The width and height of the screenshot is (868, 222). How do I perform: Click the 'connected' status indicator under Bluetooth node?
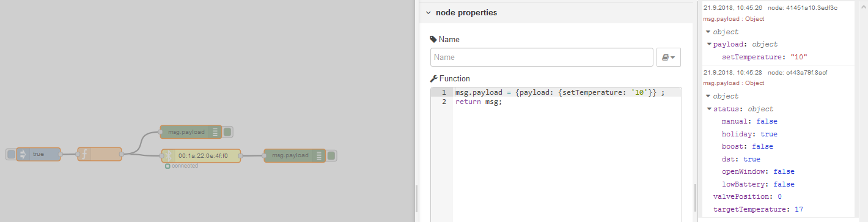(x=182, y=166)
